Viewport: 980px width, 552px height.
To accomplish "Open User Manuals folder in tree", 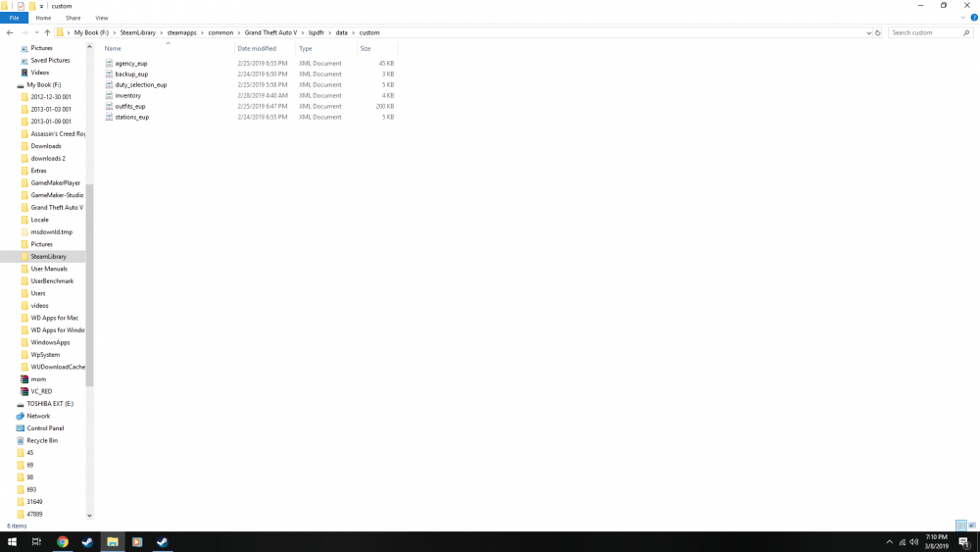I will tap(49, 269).
